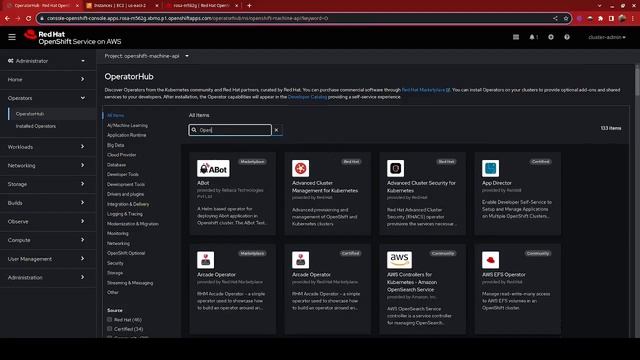Expand the Observe navigation section
Viewport: 640px width, 360px height.
(47, 221)
